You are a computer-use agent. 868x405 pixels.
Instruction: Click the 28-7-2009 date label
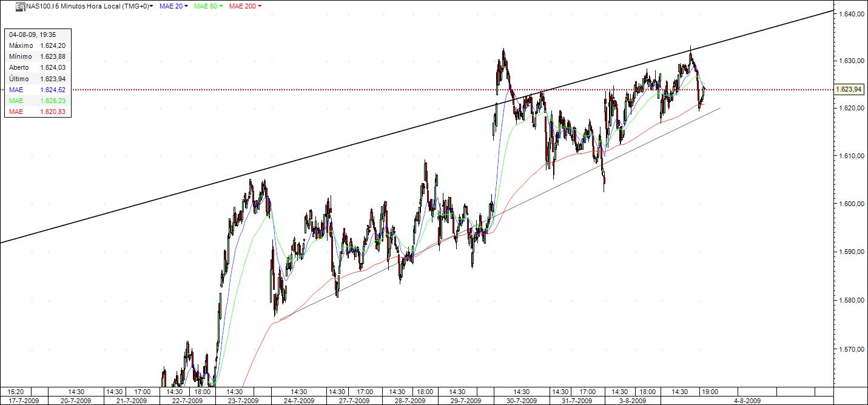[x=409, y=401]
